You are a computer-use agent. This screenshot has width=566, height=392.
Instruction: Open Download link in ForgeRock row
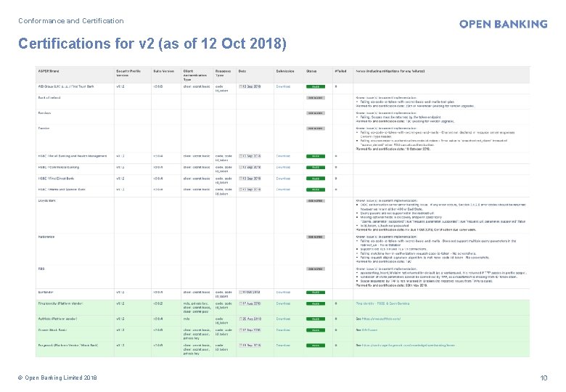(x=283, y=346)
